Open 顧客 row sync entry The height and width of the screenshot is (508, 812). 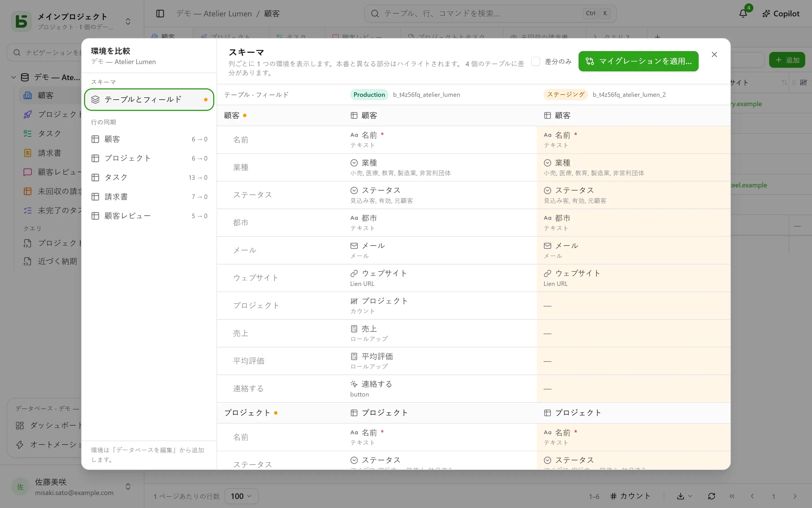(149, 139)
